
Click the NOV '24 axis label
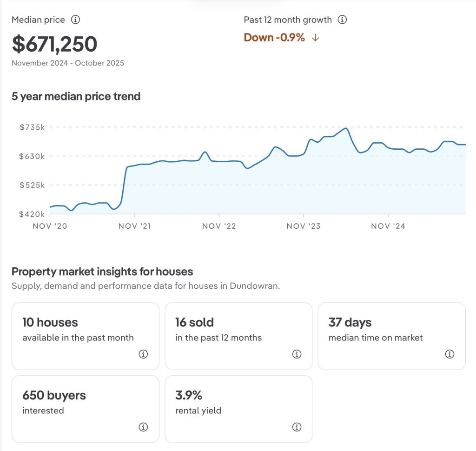(x=388, y=226)
